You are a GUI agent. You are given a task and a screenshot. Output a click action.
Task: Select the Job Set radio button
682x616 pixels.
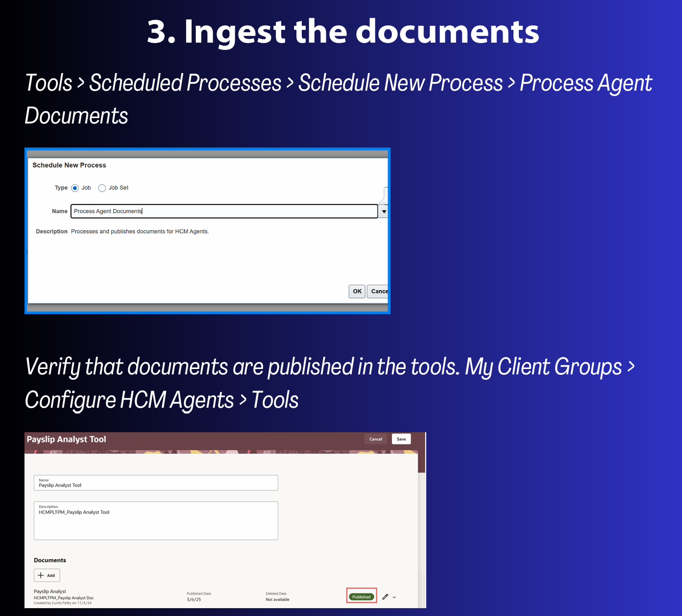coord(102,188)
